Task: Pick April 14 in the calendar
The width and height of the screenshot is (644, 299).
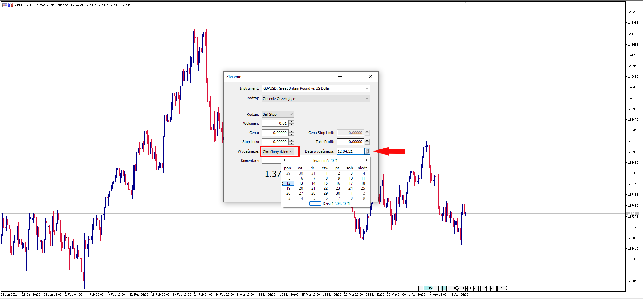Action: pos(313,183)
